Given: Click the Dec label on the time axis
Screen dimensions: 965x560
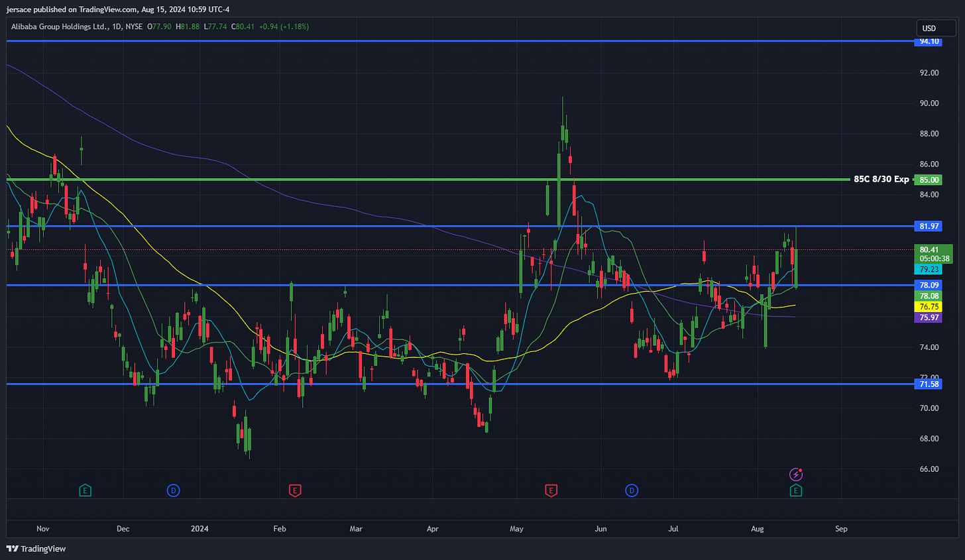Looking at the screenshot, I should 123,529.
